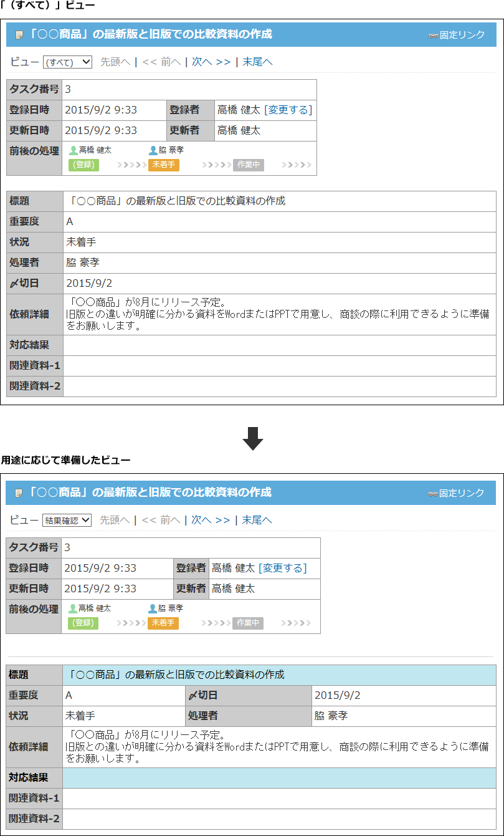
Task: Jump to 末尾へ in upper view
Action: [257, 62]
